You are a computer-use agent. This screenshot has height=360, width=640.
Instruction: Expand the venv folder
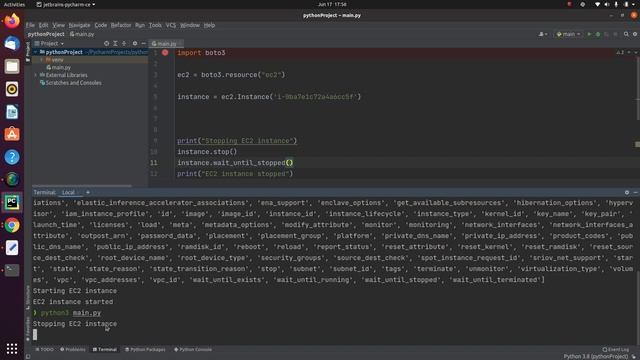42,60
